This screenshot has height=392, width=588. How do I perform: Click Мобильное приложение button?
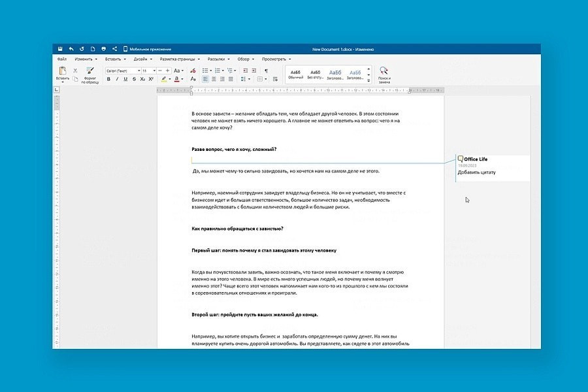(147, 49)
